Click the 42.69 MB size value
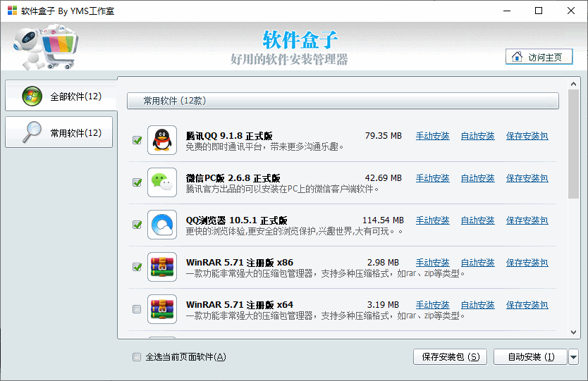The width and height of the screenshot is (588, 381). point(384,178)
